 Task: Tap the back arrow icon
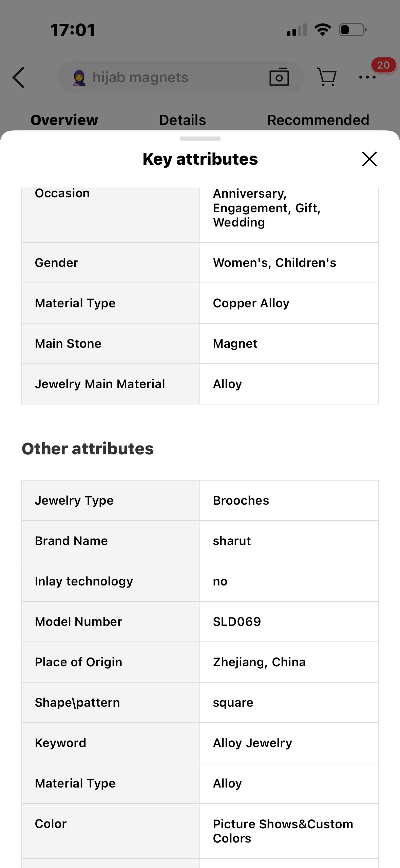click(19, 77)
